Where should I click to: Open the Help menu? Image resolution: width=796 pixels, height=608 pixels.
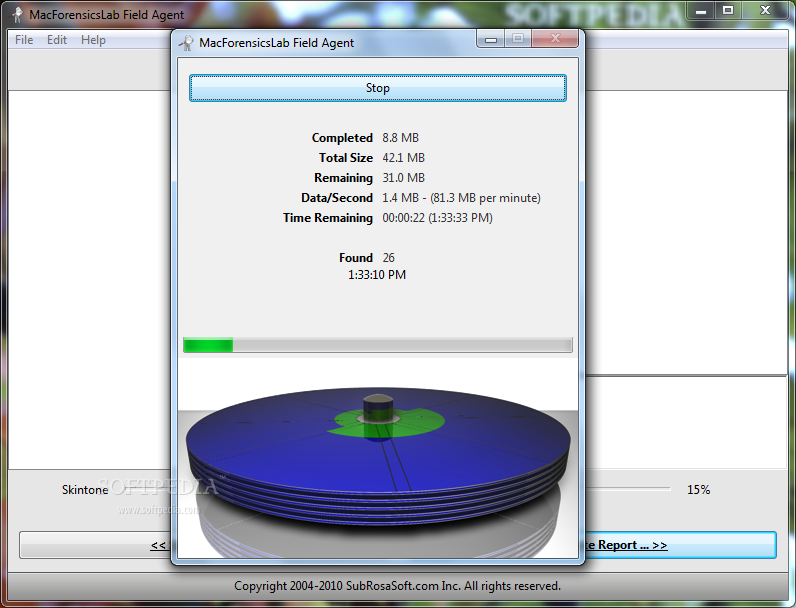pos(93,40)
